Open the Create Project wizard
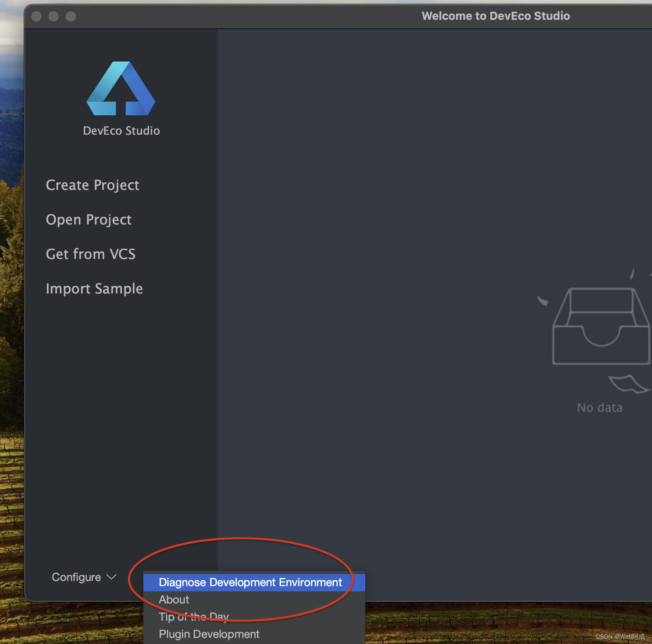 (x=92, y=185)
